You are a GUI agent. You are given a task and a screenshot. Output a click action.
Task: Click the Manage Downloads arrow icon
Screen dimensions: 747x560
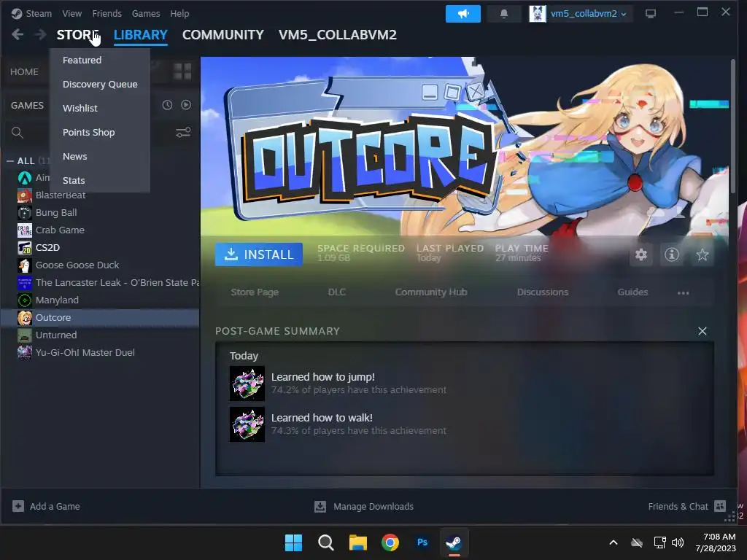(320, 506)
